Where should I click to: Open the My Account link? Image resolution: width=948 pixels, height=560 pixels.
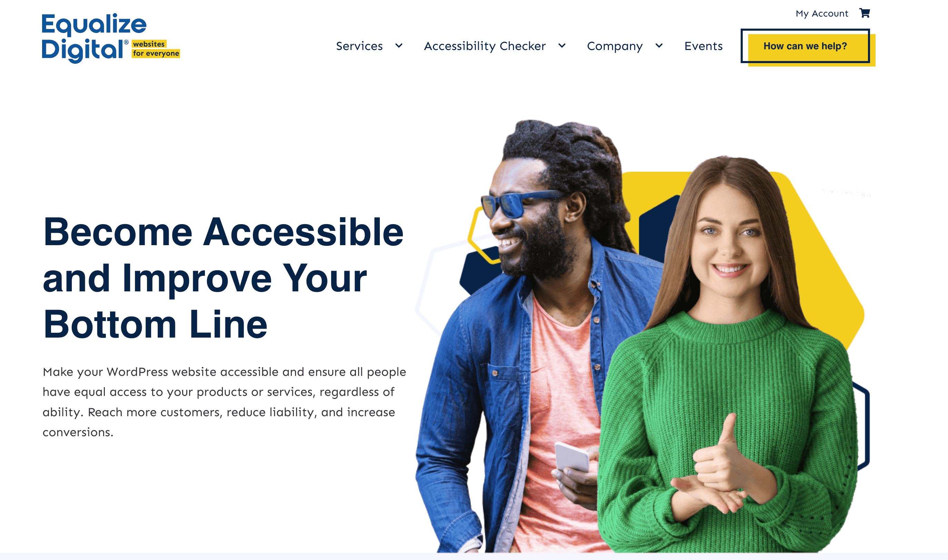pos(821,13)
